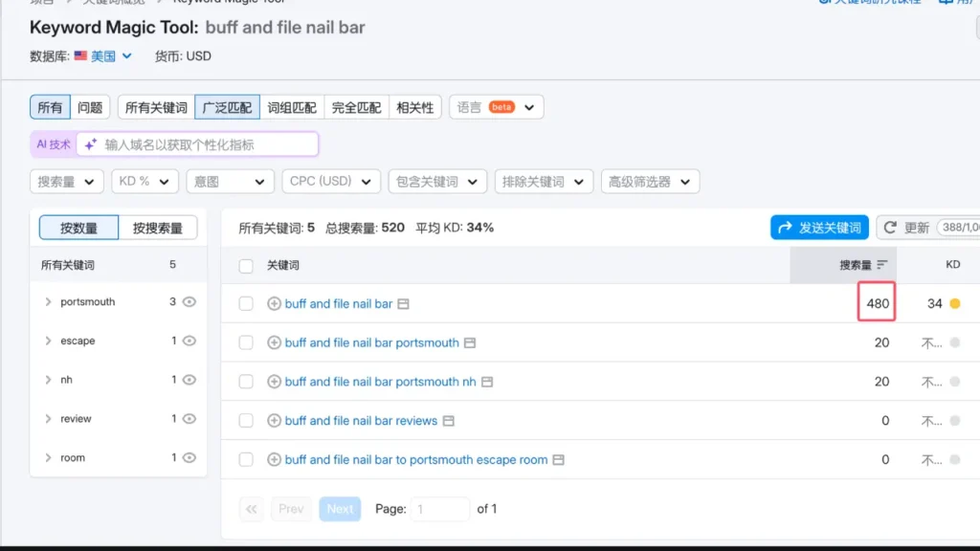Viewport: 980px width, 551px height.
Task: Add 'buff and file nail bar portsmouth nh' plus icon
Action: 274,382
